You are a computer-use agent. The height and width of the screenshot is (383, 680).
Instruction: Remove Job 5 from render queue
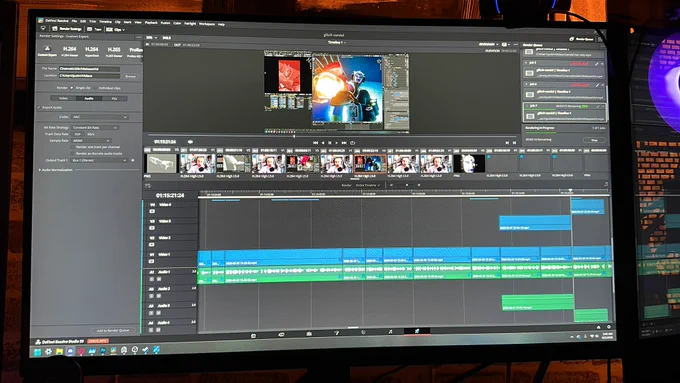[x=602, y=64]
